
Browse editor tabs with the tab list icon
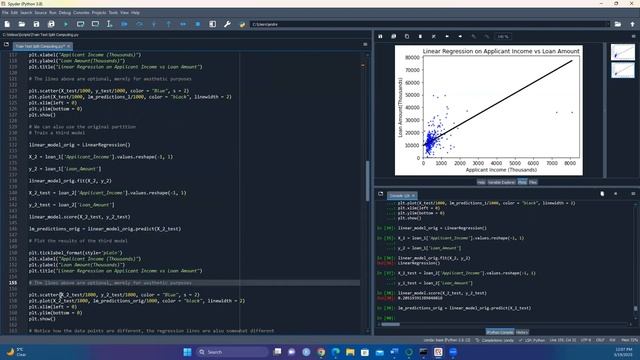click(x=6, y=44)
